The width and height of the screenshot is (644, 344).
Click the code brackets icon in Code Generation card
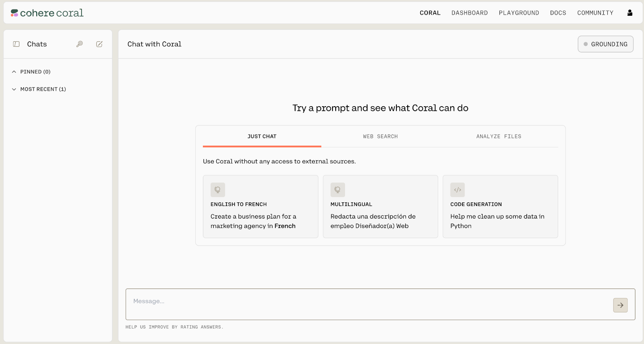(x=457, y=190)
